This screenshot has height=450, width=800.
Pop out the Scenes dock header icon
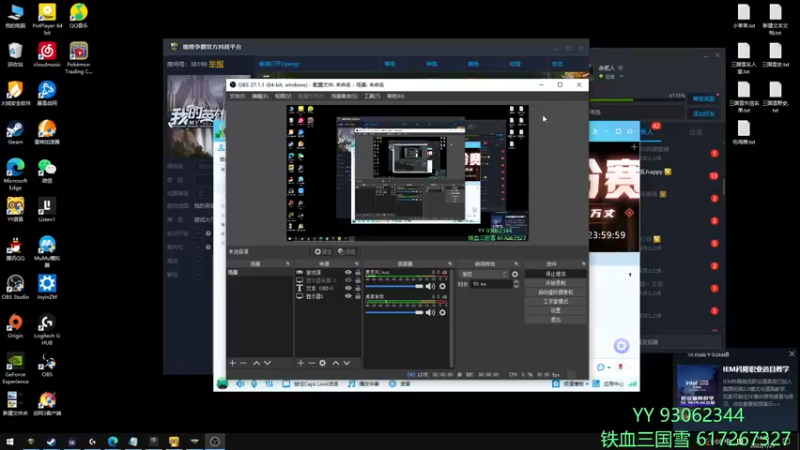(x=288, y=264)
